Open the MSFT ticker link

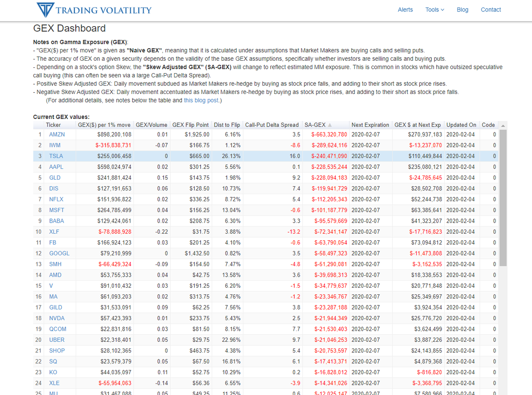56,210
